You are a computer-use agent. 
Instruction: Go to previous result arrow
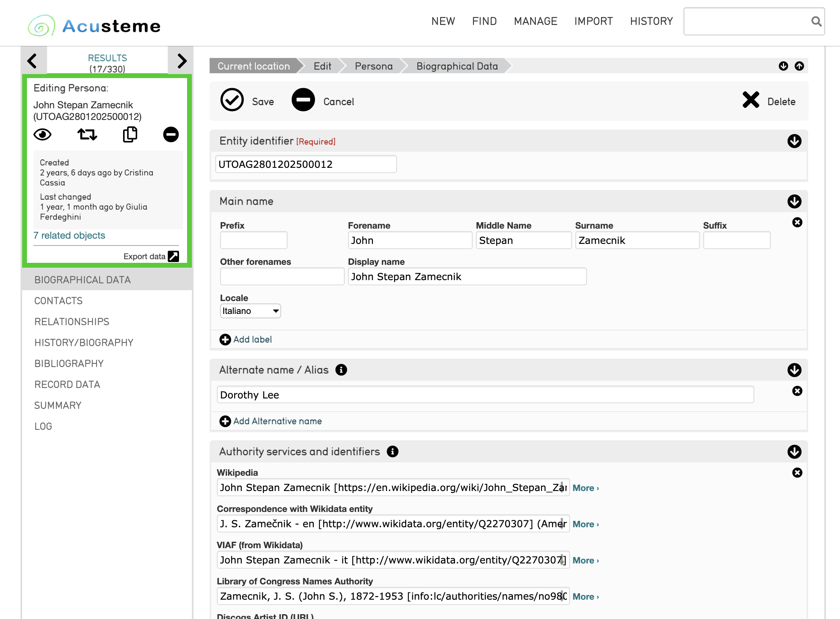33,61
